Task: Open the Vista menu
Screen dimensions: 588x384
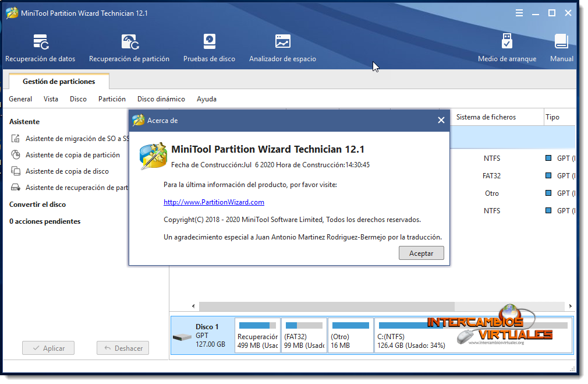Action: (51, 99)
